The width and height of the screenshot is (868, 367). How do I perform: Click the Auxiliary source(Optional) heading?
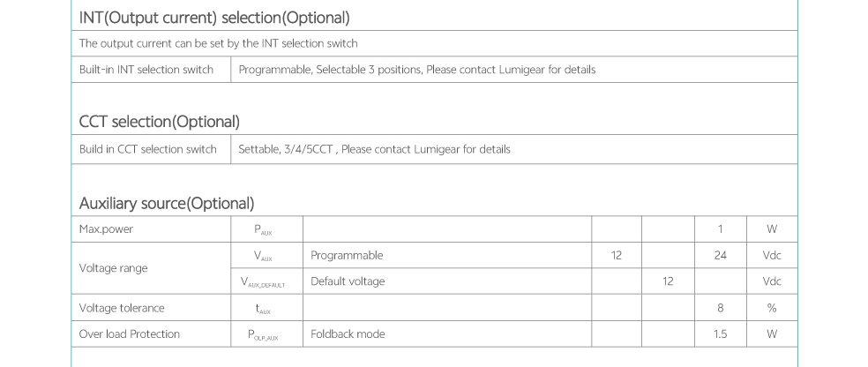click(167, 204)
